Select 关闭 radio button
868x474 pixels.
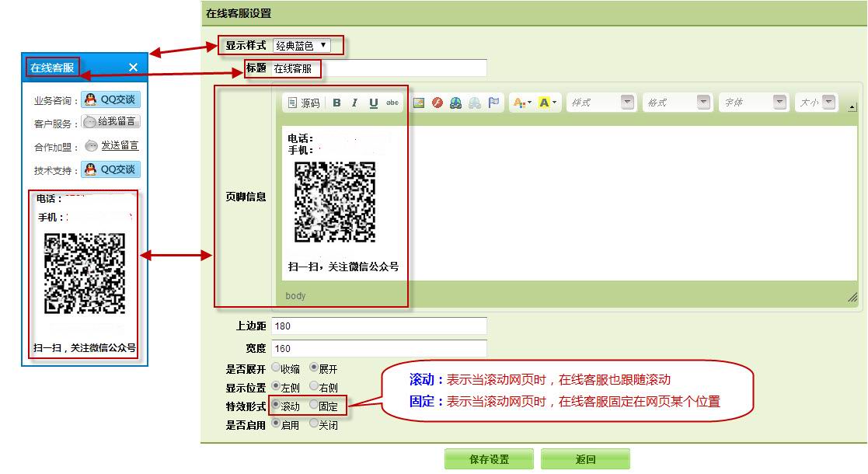pos(314,424)
